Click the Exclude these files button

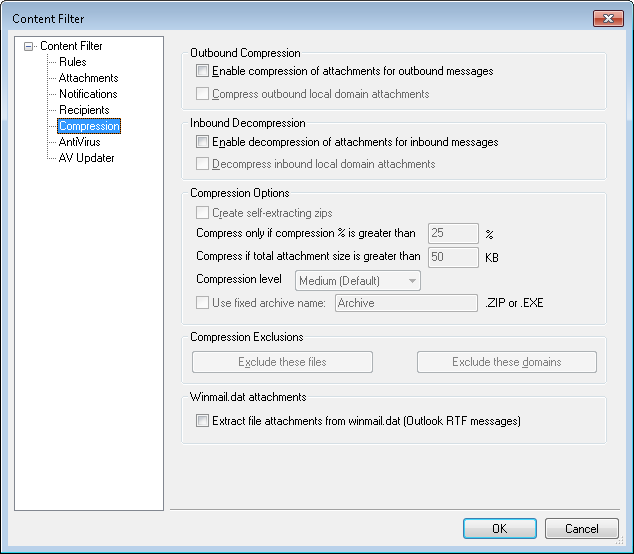282,362
